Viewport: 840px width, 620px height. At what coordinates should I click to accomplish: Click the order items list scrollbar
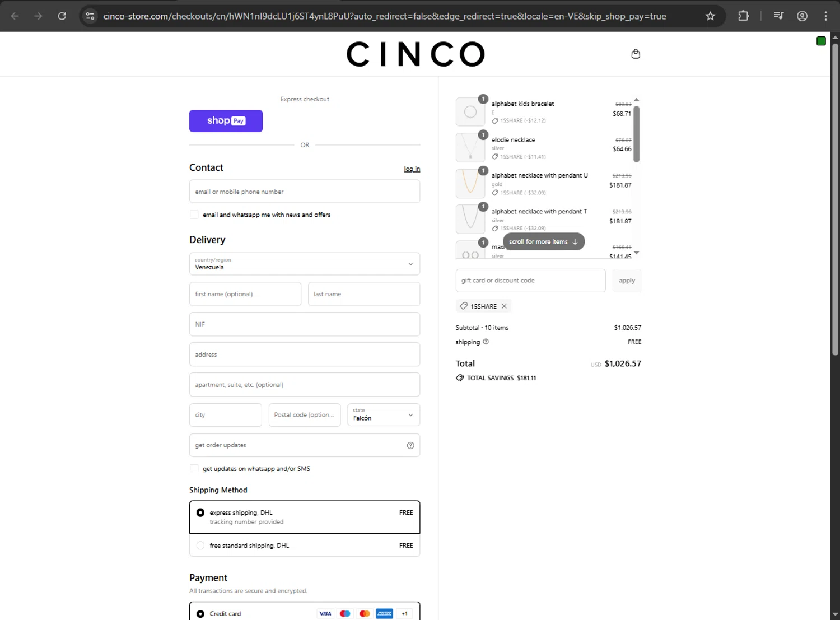pyautogui.click(x=636, y=134)
